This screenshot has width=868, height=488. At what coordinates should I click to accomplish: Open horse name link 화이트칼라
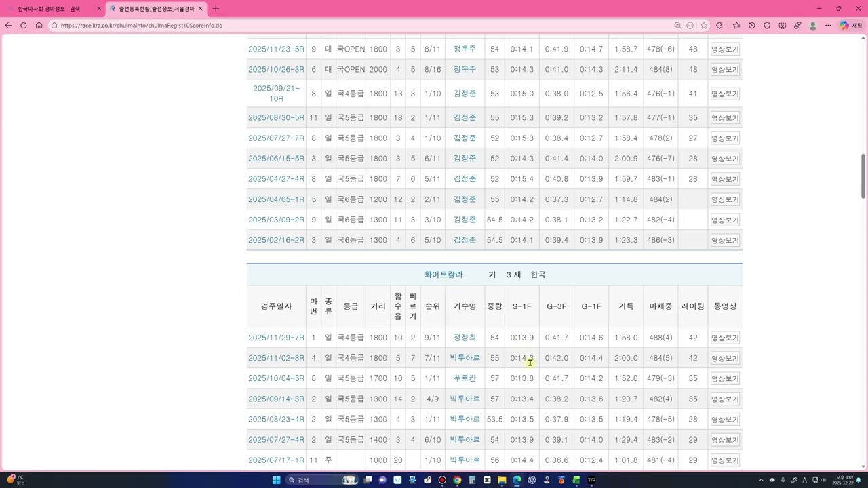[x=443, y=274]
